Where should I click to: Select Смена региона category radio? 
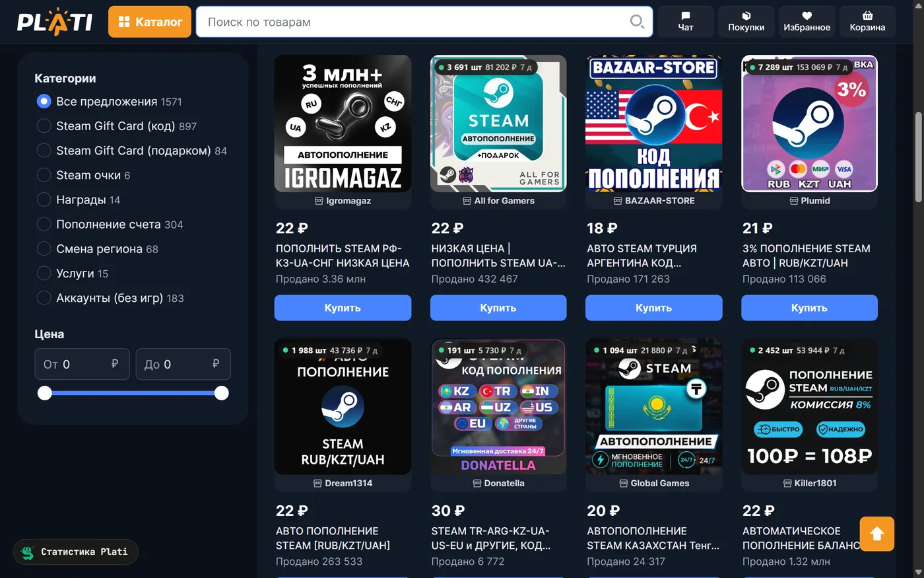point(44,249)
